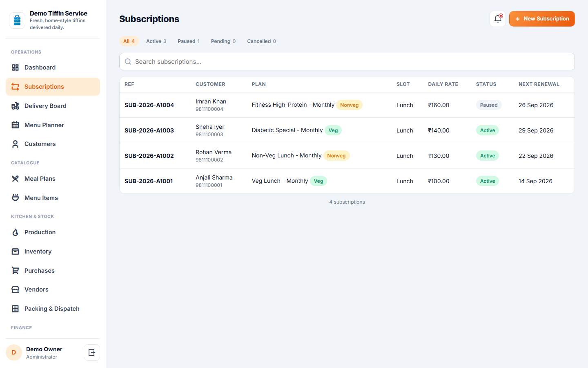Open the Inventory box icon

pos(15,251)
